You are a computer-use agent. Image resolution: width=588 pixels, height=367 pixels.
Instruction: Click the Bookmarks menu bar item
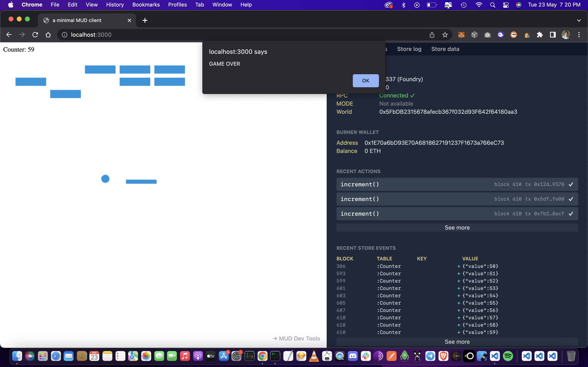(x=145, y=5)
